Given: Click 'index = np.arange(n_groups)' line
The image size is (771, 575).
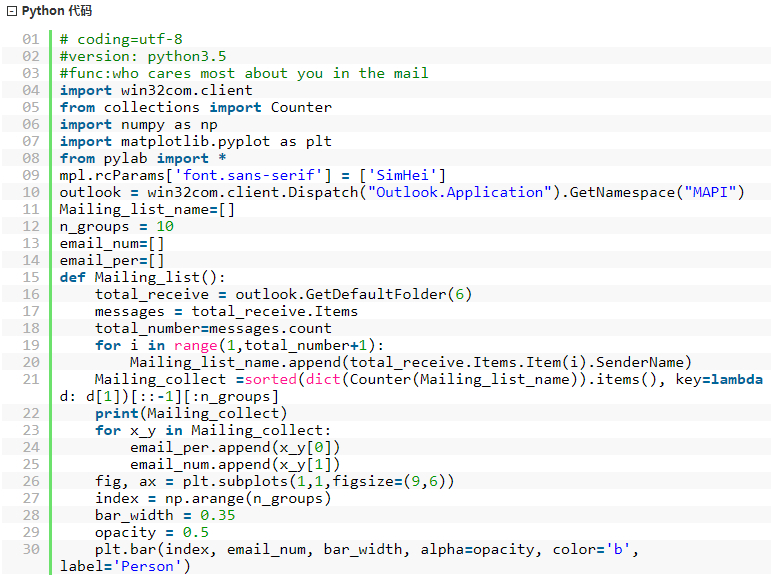Looking at the screenshot, I should tap(213, 498).
